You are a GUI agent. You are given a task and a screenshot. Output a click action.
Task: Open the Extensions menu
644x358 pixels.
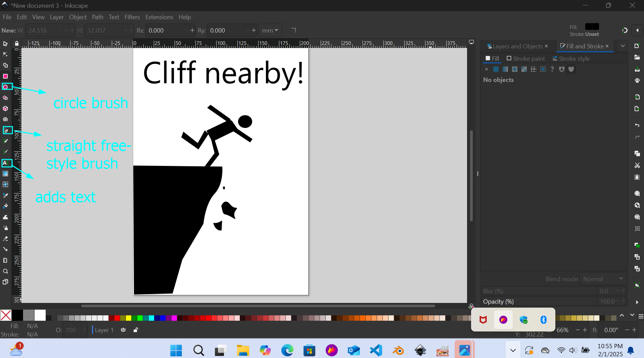(159, 17)
